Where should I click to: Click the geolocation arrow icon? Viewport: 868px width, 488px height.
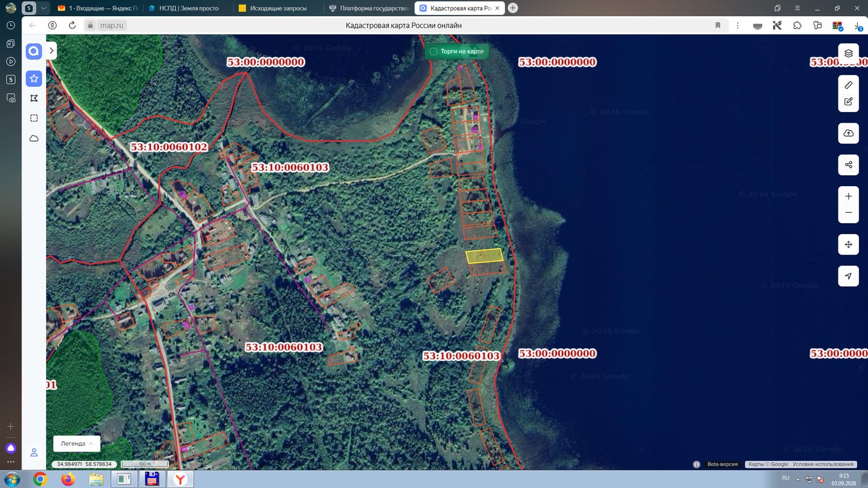point(848,276)
